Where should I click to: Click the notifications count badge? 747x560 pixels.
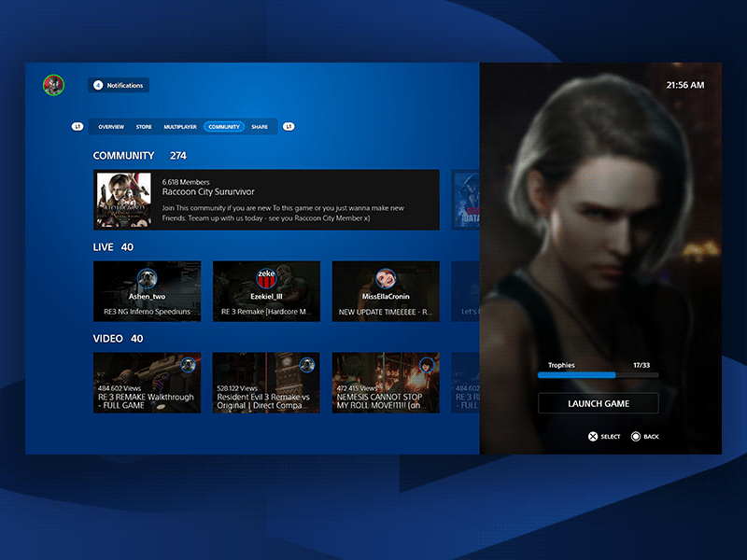pos(98,85)
